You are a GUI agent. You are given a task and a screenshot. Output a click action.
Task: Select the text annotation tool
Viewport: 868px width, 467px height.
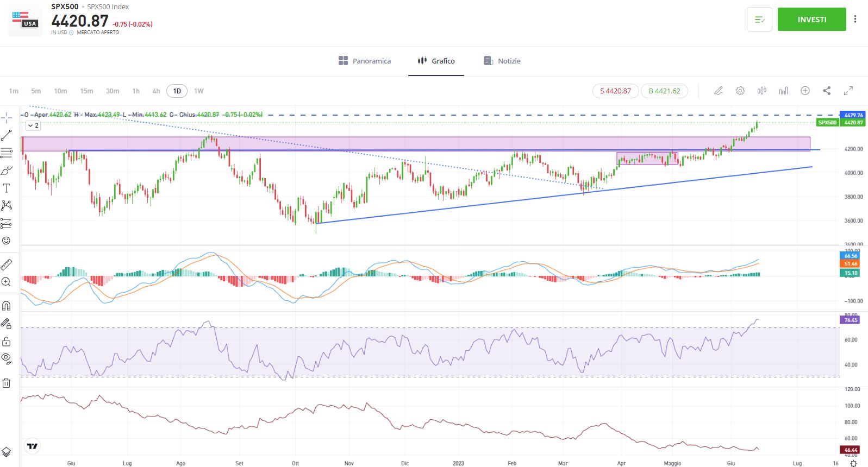(7, 188)
